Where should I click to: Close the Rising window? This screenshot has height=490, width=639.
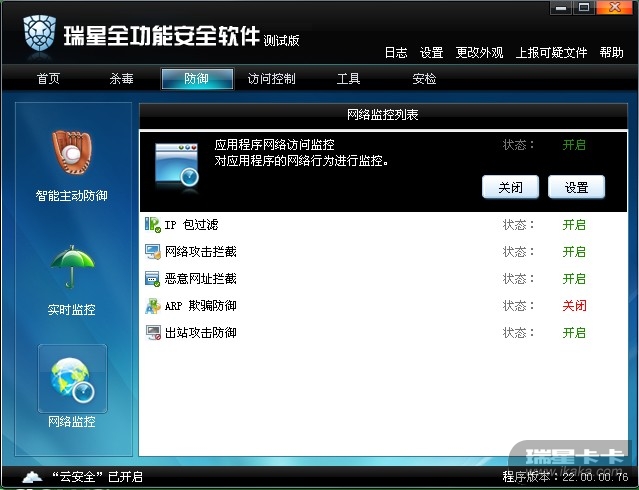tap(614, 8)
